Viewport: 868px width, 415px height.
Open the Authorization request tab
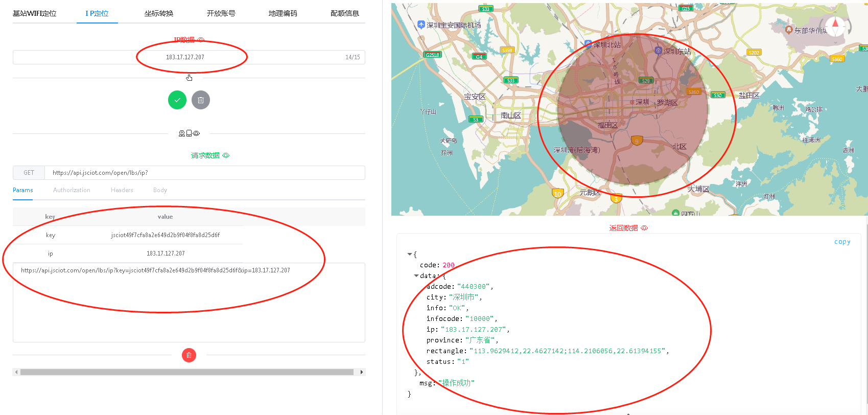(72, 190)
